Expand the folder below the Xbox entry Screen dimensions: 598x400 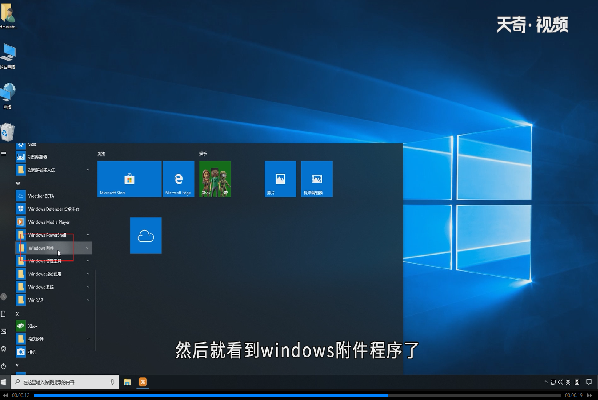click(53, 339)
